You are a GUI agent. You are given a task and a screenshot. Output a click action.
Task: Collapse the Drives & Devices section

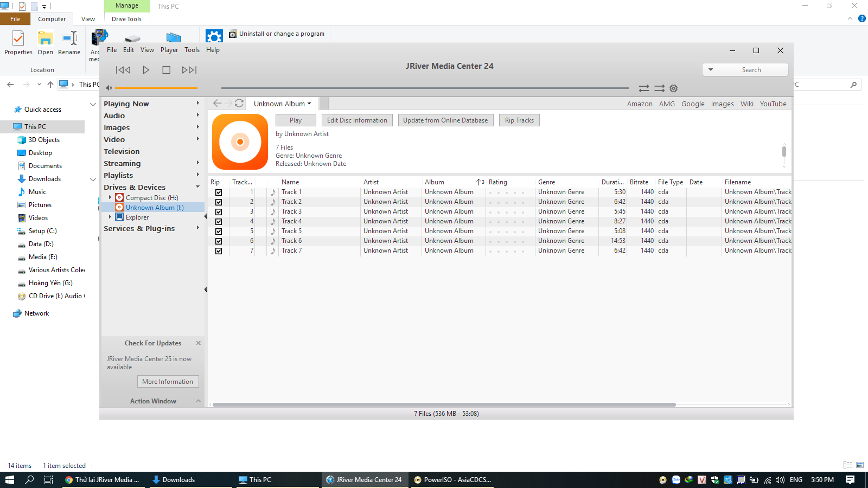197,187
